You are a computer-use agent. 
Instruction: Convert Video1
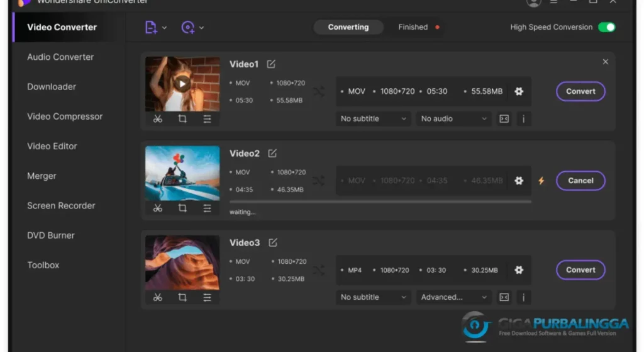(580, 91)
